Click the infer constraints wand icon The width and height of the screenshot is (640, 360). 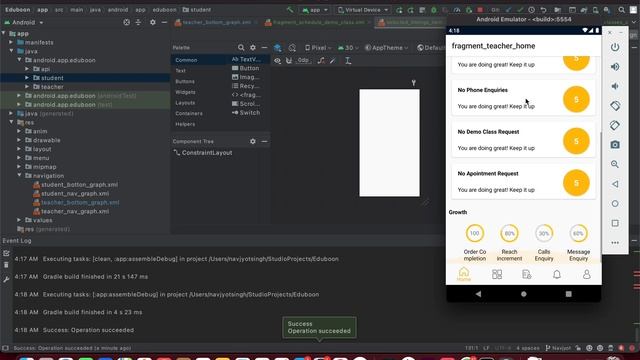click(333, 61)
